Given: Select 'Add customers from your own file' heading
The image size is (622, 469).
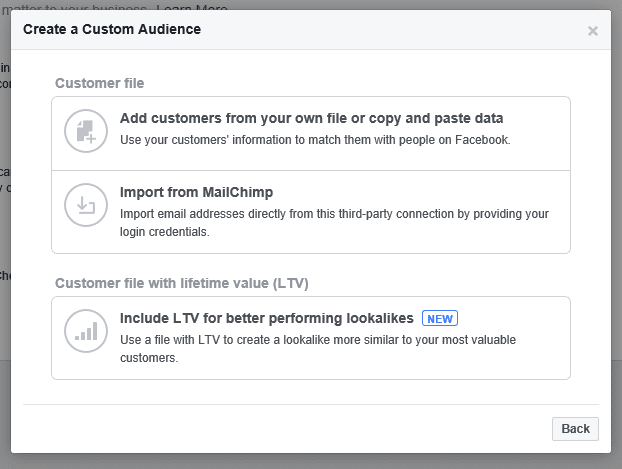Looking at the screenshot, I should coord(311,118).
